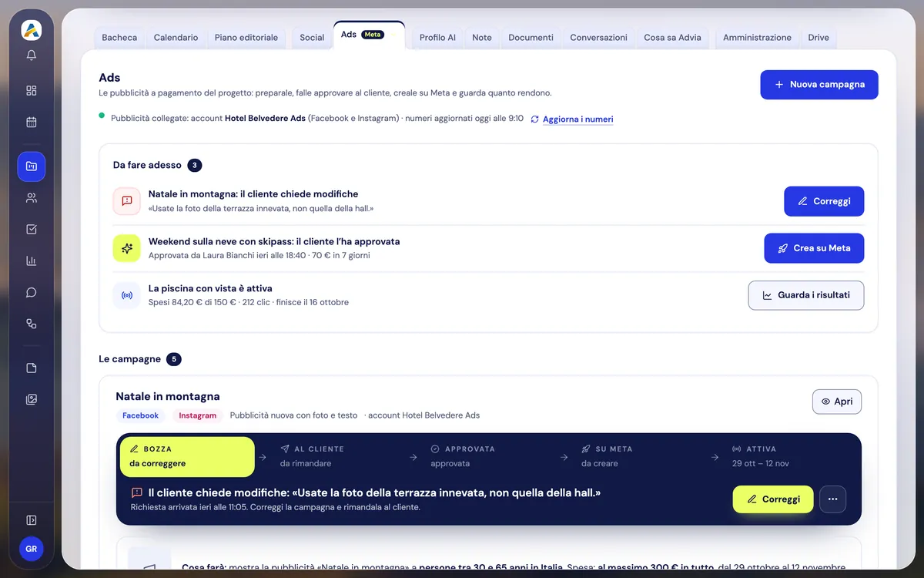Screen dimensions: 924x578
Task: Open the chat bubble icon in sidebar
Action: [x=32, y=292]
